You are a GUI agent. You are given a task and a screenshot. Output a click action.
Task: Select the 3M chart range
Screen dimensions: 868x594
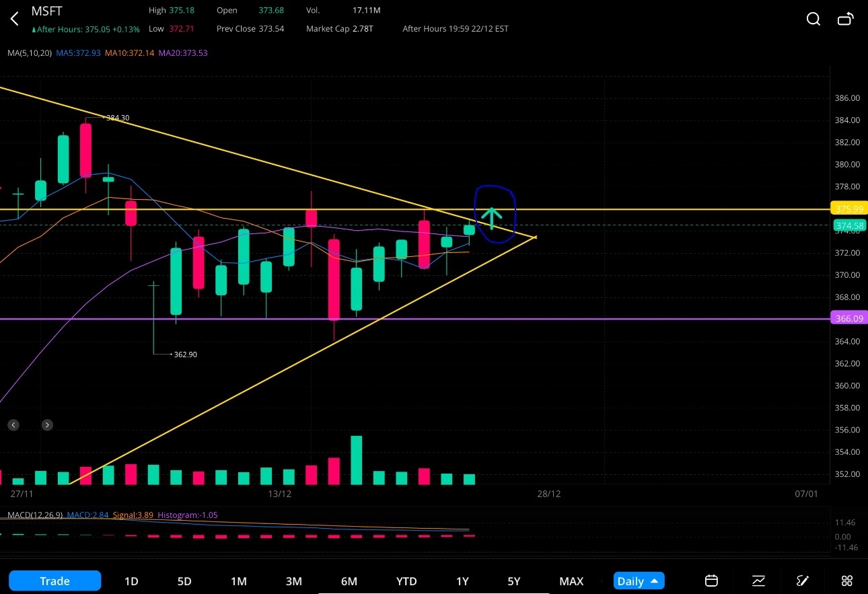pos(293,581)
